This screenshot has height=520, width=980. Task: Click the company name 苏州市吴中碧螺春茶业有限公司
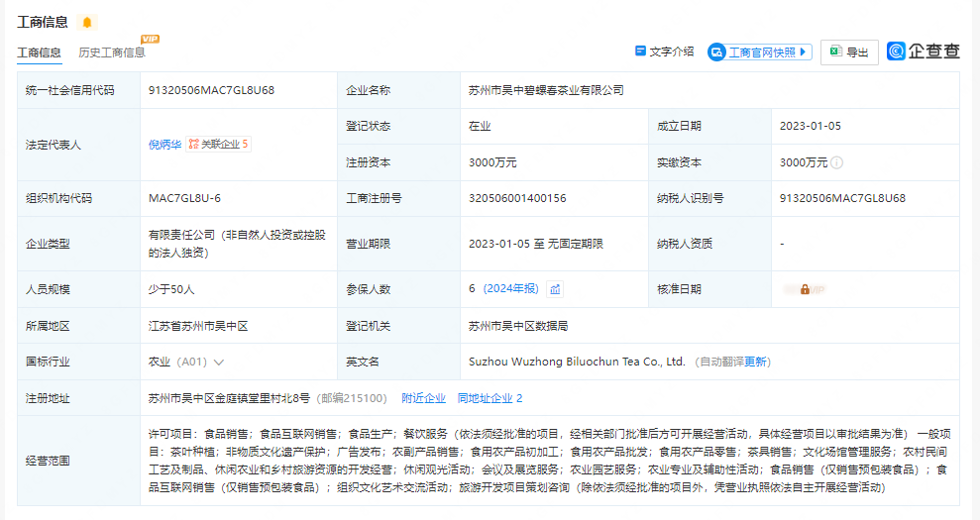(x=546, y=90)
